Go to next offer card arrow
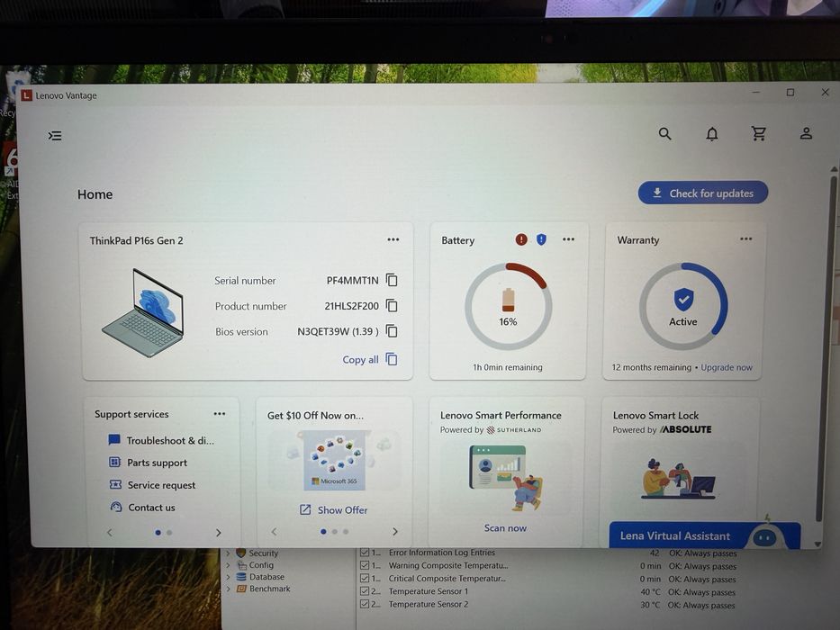Image resolution: width=840 pixels, height=630 pixels. point(395,531)
